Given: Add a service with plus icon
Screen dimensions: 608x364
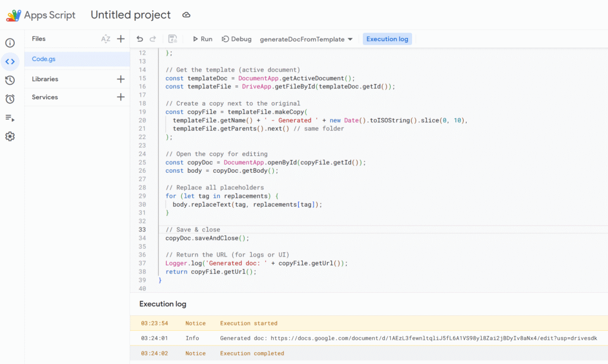Looking at the screenshot, I should click(x=121, y=97).
